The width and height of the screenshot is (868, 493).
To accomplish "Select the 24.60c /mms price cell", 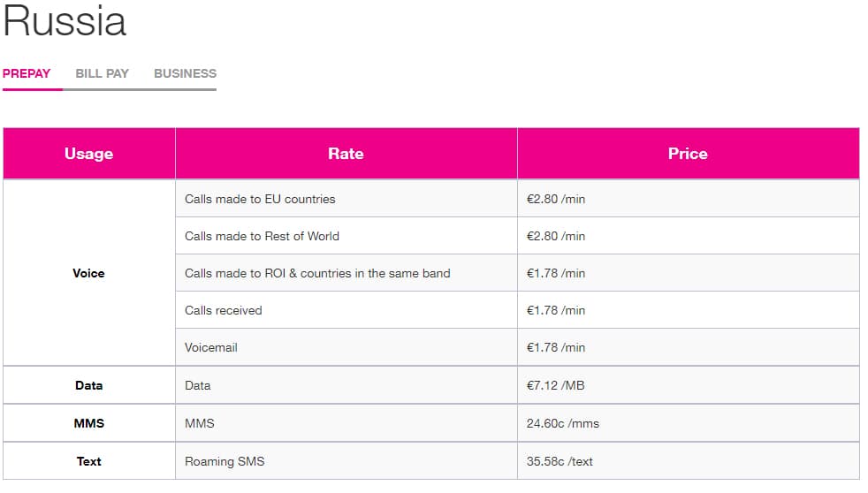I will pos(562,423).
